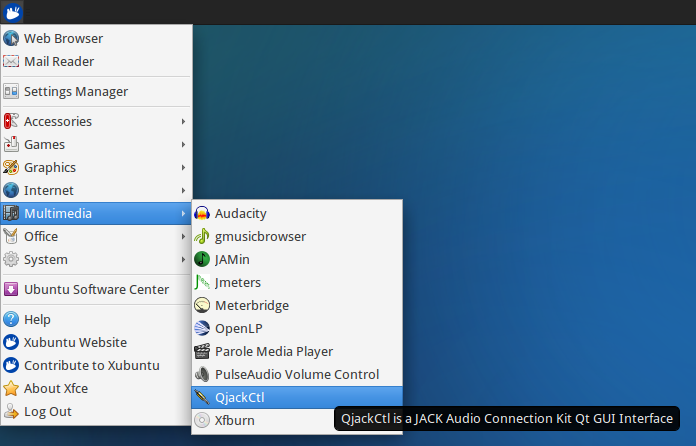Viewport: 696px width, 446px height.
Task: Click the Jmeters icon
Action: pyautogui.click(x=203, y=283)
